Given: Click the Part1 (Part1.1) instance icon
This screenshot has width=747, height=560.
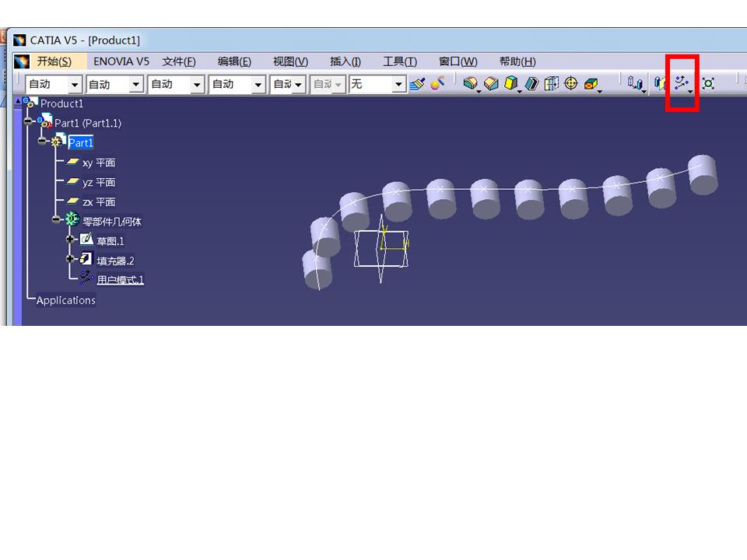Looking at the screenshot, I should pos(45,121).
